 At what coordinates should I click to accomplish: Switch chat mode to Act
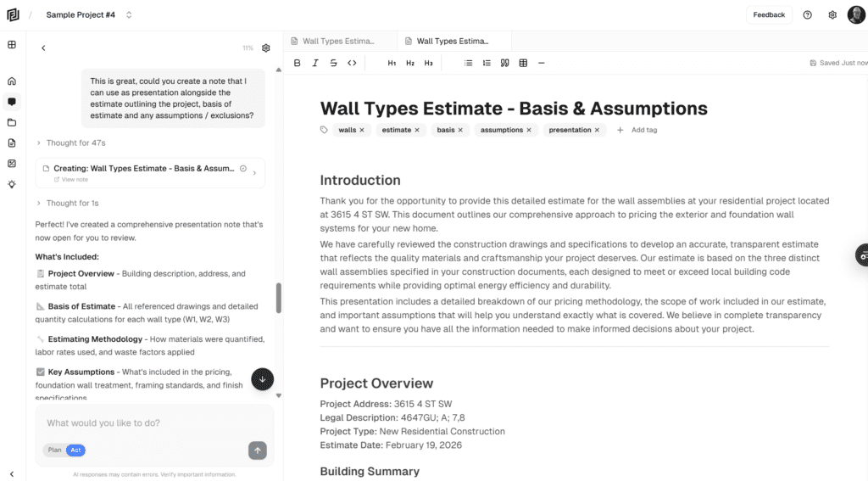click(x=75, y=450)
